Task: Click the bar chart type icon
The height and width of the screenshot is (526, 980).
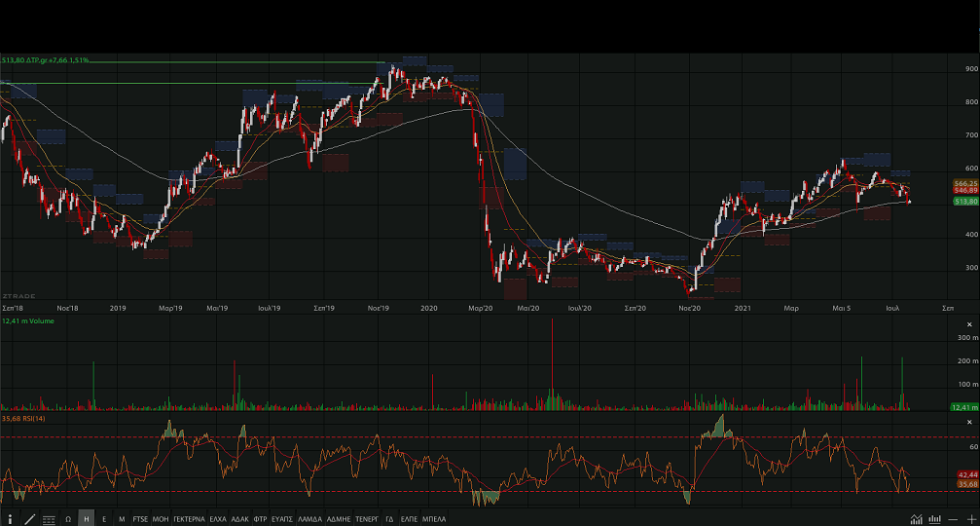Action: [933, 519]
